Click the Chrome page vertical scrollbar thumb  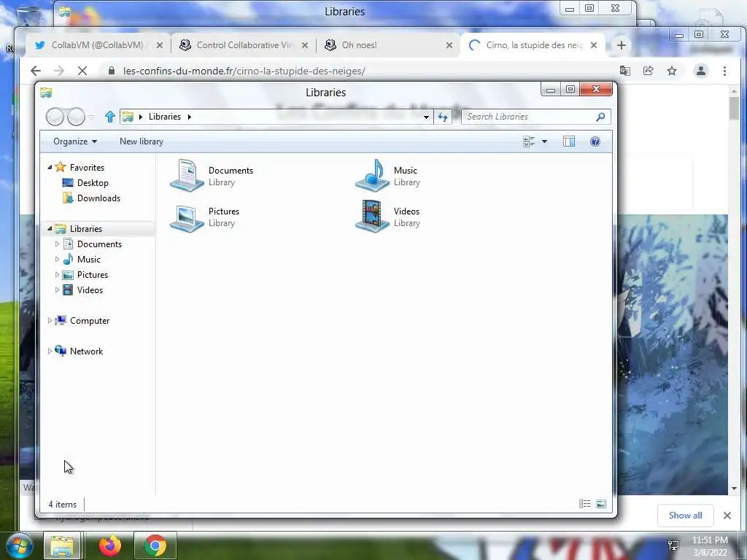coord(734,109)
